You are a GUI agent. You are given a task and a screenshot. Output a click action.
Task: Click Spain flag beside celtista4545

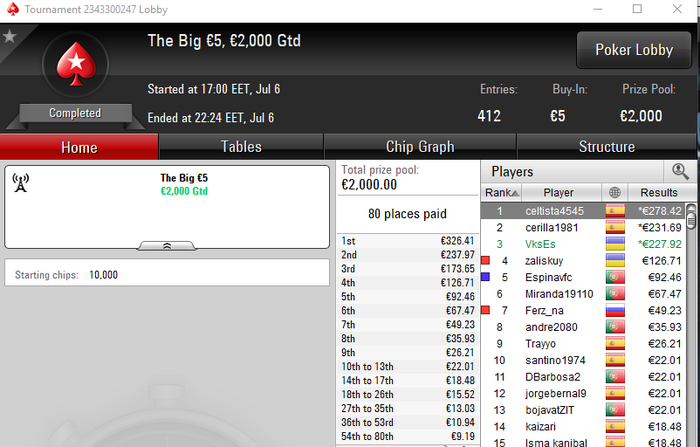615,211
